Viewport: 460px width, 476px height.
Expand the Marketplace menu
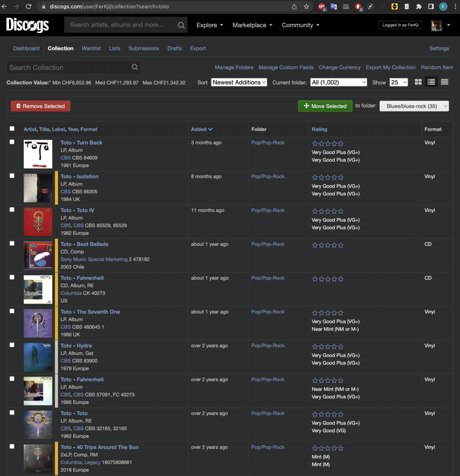[252, 25]
